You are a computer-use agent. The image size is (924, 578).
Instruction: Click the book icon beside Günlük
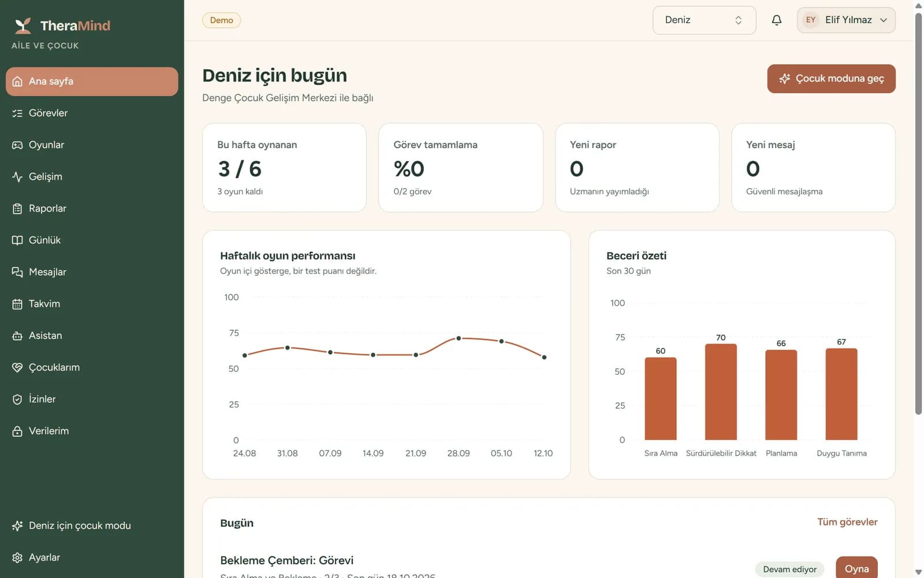[17, 240]
